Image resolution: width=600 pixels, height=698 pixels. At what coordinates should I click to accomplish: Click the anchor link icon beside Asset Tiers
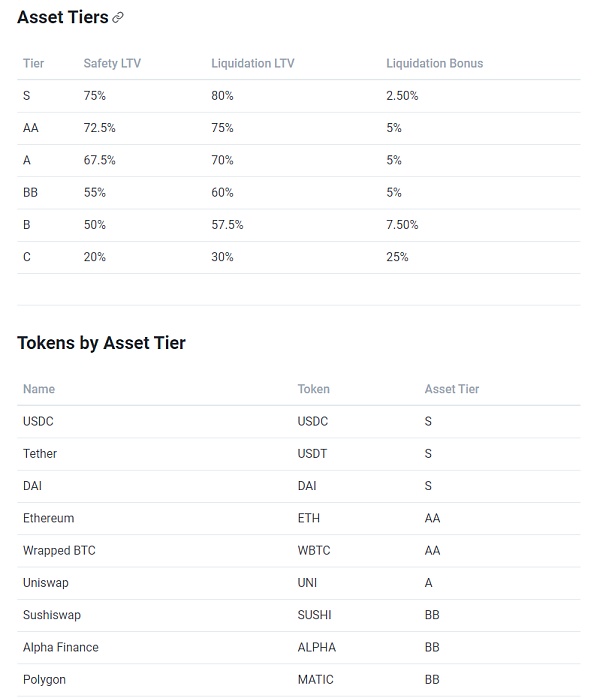point(118,18)
